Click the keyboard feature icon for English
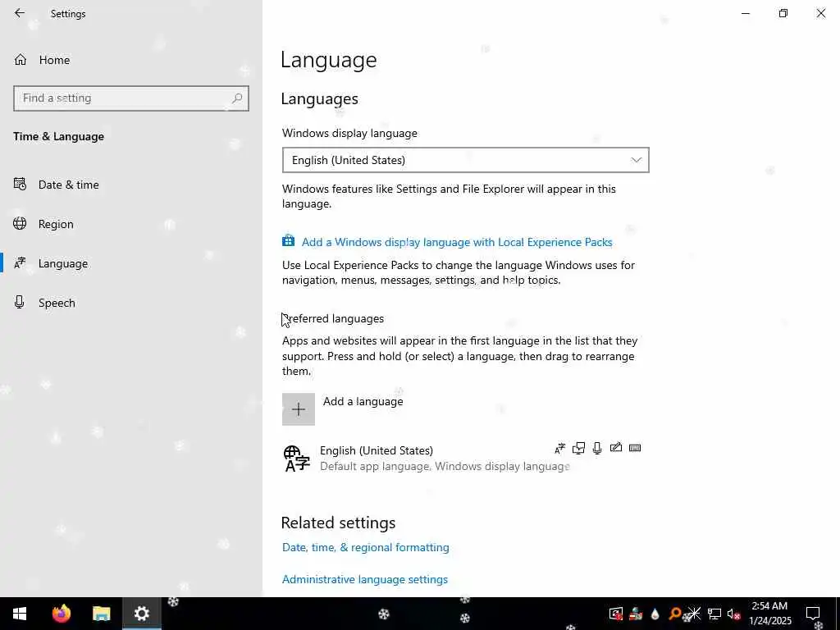This screenshot has width=840, height=630. [635, 448]
